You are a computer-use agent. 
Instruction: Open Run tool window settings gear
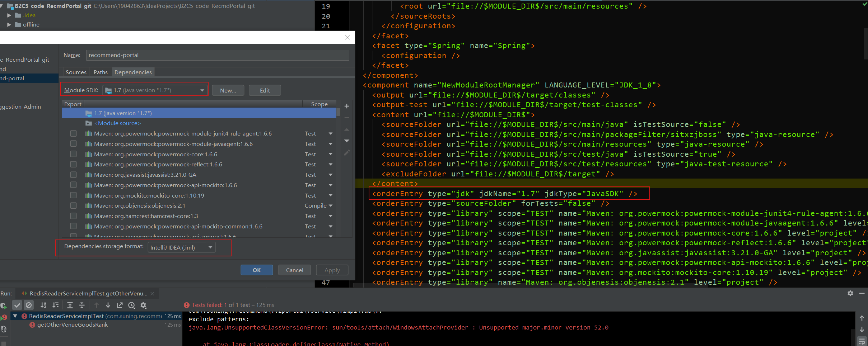click(850, 293)
